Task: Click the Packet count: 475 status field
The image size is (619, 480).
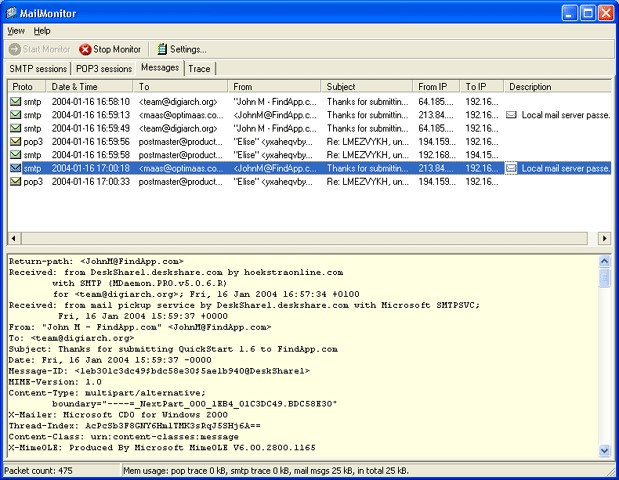Action: click(x=62, y=471)
